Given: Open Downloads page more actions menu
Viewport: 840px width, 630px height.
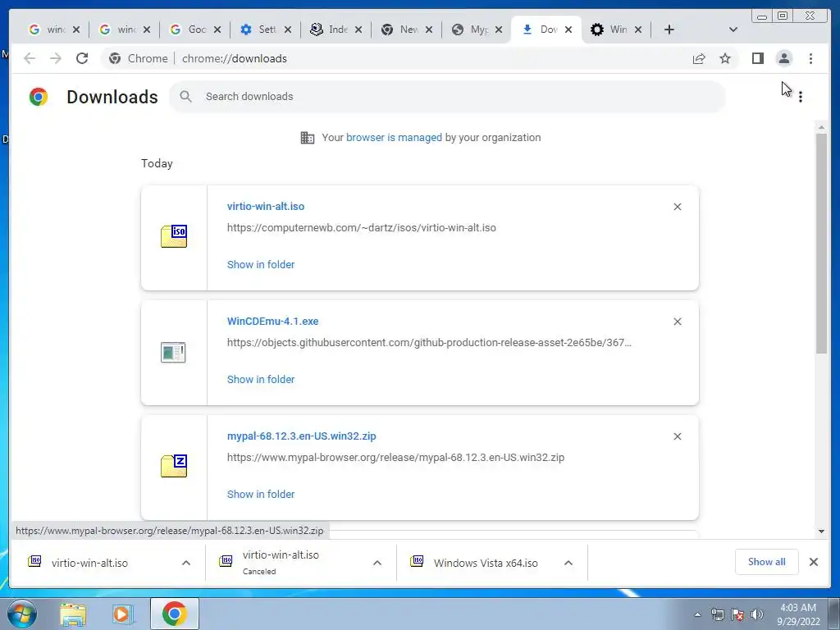Looking at the screenshot, I should pyautogui.click(x=801, y=97).
